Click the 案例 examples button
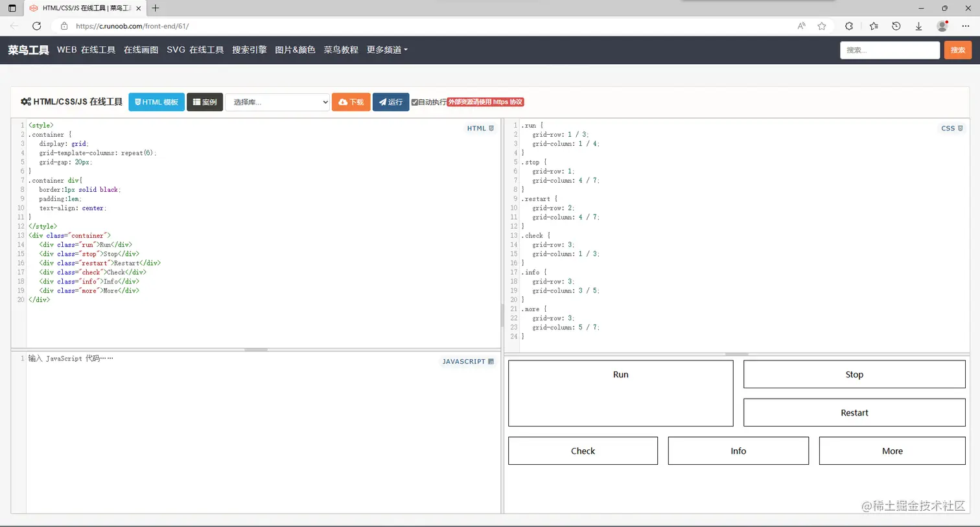 click(x=205, y=102)
